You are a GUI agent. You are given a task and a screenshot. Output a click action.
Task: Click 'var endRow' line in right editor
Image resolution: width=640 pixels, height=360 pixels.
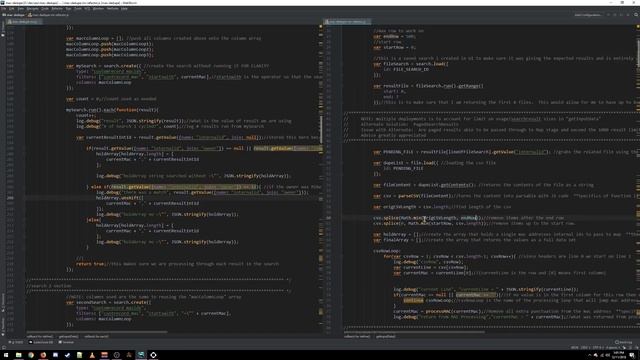tap(394, 36)
